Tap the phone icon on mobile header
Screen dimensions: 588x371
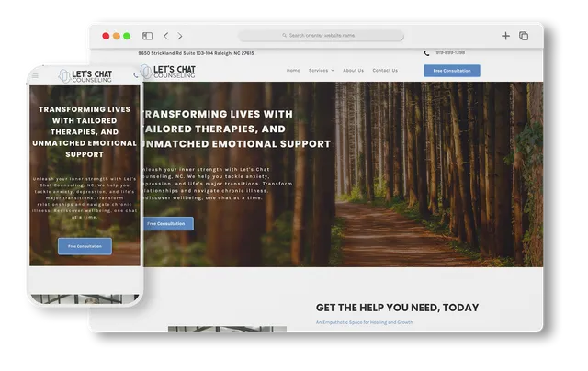pyautogui.click(x=135, y=75)
